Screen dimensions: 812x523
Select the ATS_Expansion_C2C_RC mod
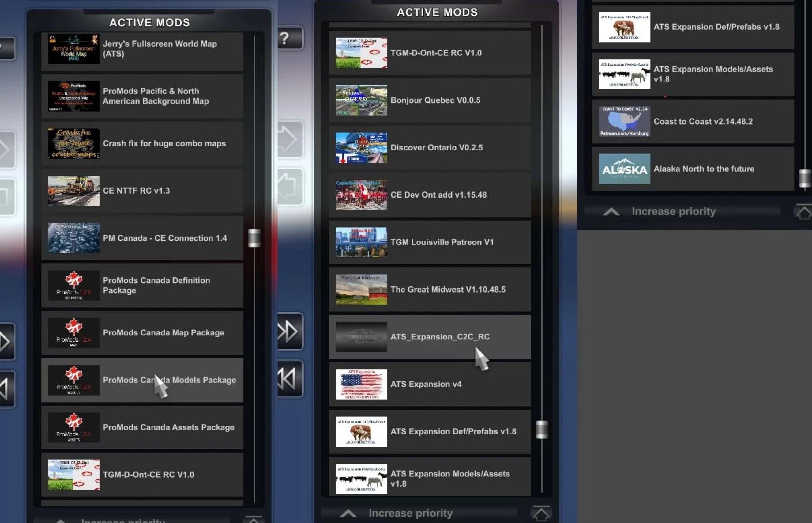[x=440, y=336]
